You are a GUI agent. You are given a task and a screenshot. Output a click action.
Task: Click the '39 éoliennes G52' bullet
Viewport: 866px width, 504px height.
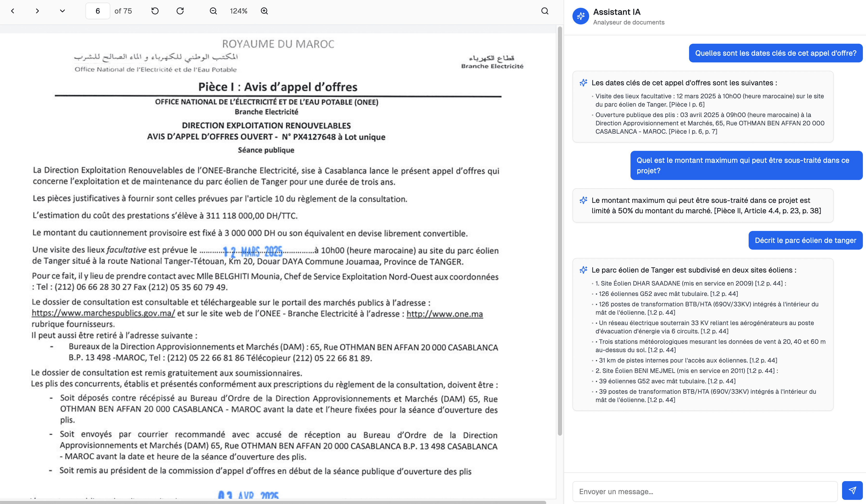point(665,381)
